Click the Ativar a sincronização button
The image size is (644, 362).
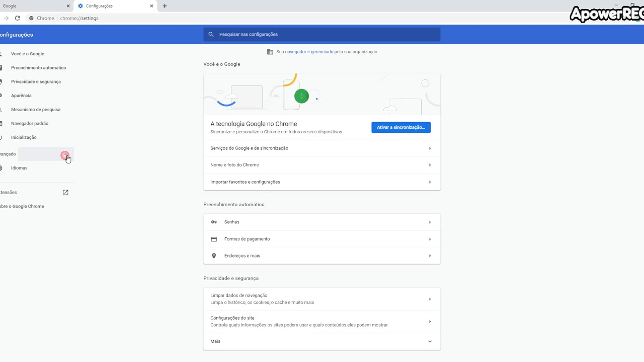(x=400, y=127)
